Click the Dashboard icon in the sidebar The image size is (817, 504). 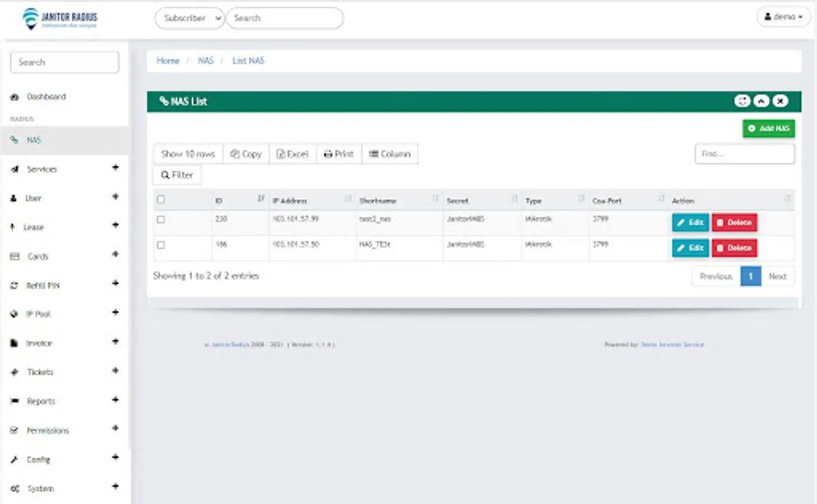[x=15, y=97]
